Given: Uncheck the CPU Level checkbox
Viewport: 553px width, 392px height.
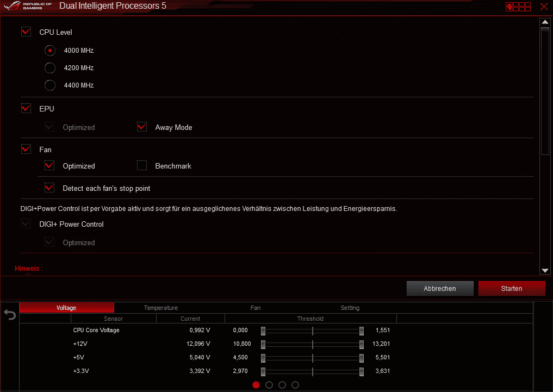Looking at the screenshot, I should click(x=26, y=32).
